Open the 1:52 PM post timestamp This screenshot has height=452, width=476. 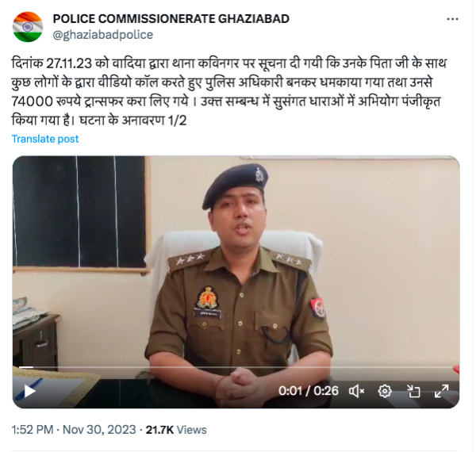point(33,430)
